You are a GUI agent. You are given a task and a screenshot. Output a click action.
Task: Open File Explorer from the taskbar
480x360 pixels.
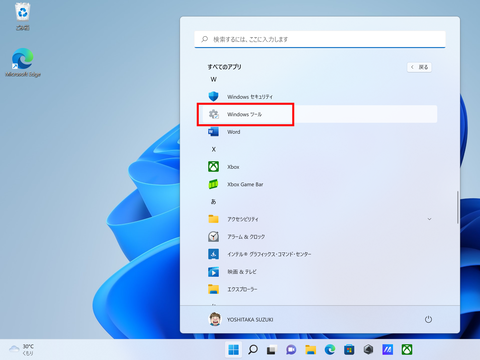(310, 349)
